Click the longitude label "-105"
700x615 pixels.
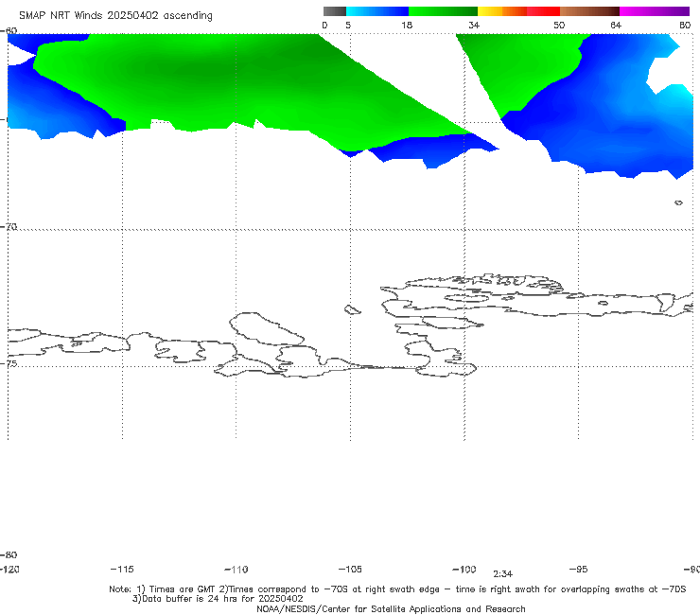click(350, 569)
